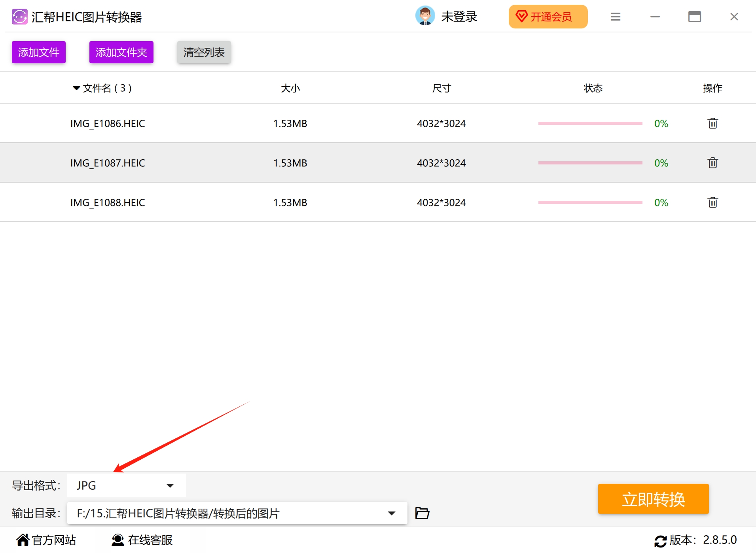Click the user avatar icon

point(425,16)
